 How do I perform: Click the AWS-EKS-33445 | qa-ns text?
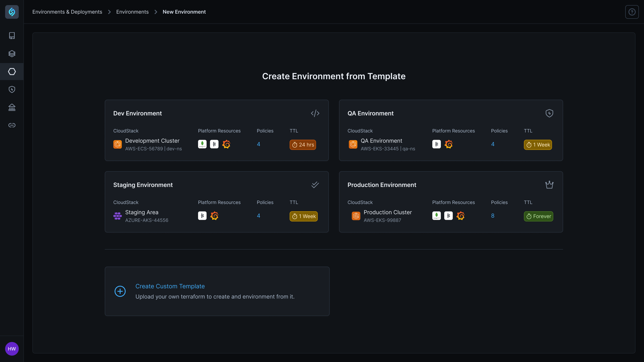388,149
